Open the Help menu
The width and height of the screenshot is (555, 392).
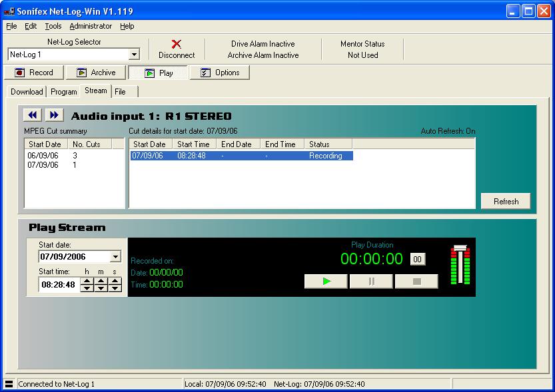coord(127,26)
